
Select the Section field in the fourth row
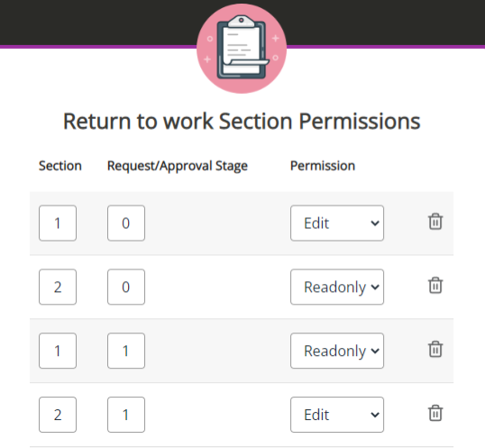(x=58, y=415)
